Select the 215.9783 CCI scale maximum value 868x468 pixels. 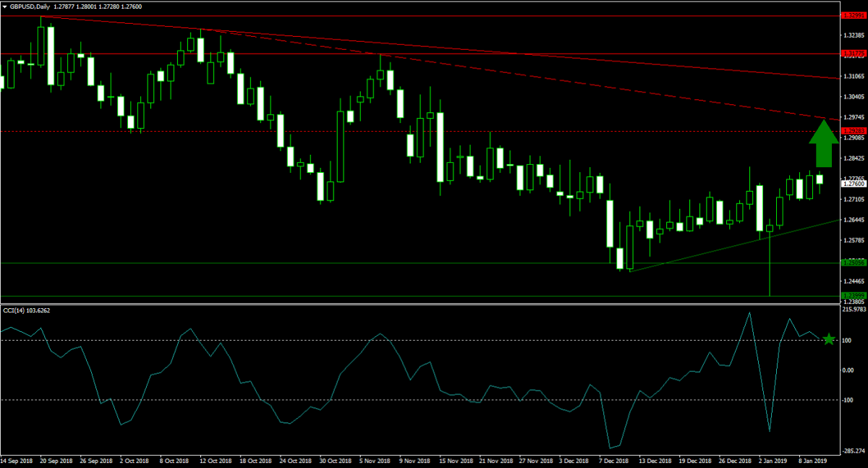click(854, 310)
